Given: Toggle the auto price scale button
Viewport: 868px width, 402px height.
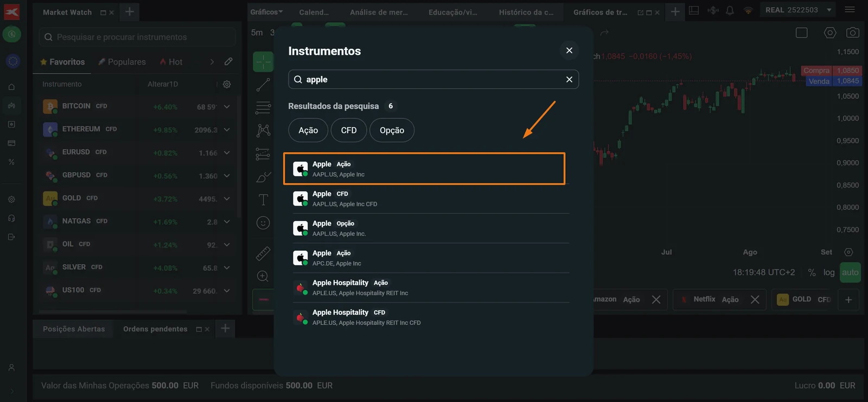Looking at the screenshot, I should (850, 272).
